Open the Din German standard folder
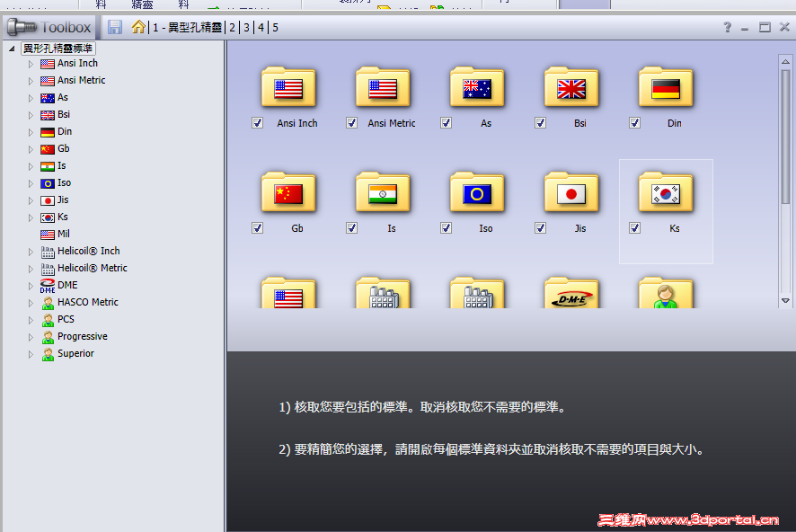The width and height of the screenshot is (796, 532). pyautogui.click(x=666, y=87)
